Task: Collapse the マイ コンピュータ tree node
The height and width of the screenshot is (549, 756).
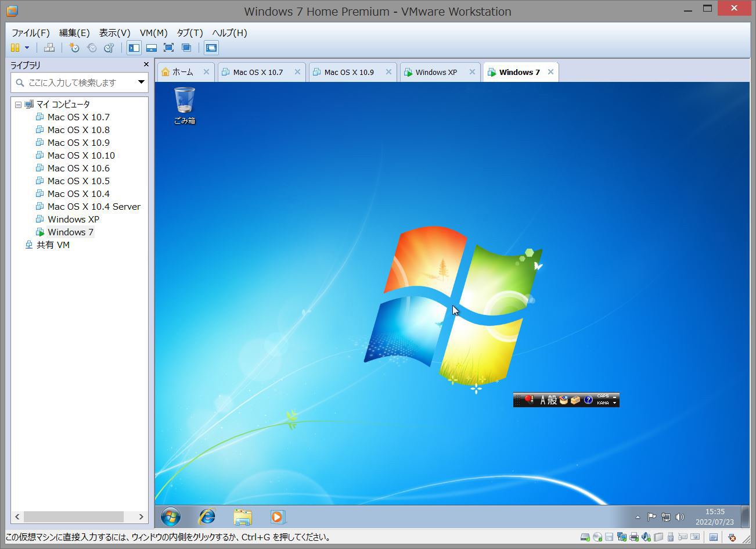Action: (18, 105)
